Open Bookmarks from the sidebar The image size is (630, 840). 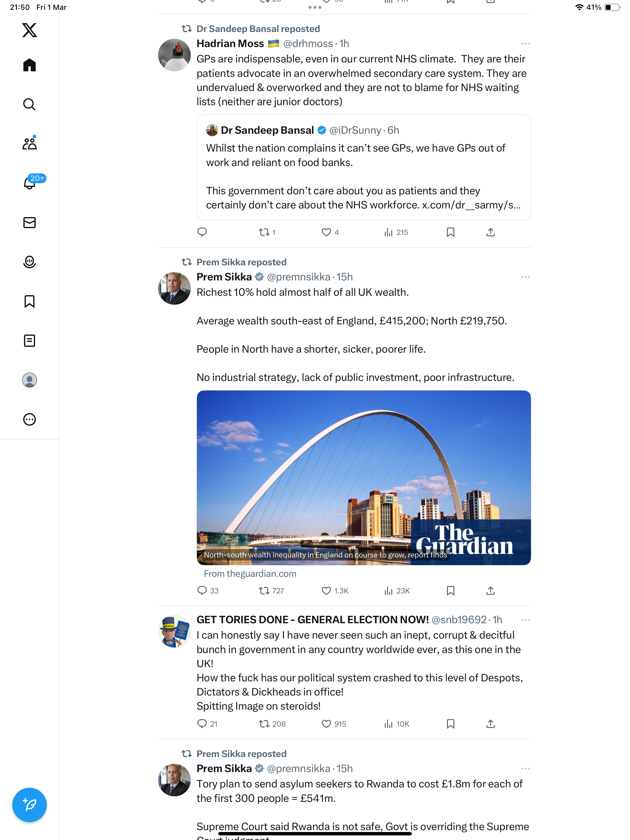[x=29, y=301]
